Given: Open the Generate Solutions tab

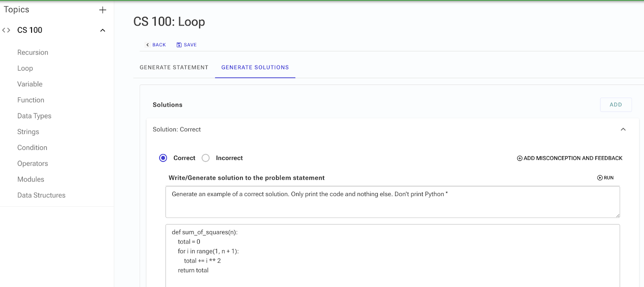Looking at the screenshot, I should 255,67.
